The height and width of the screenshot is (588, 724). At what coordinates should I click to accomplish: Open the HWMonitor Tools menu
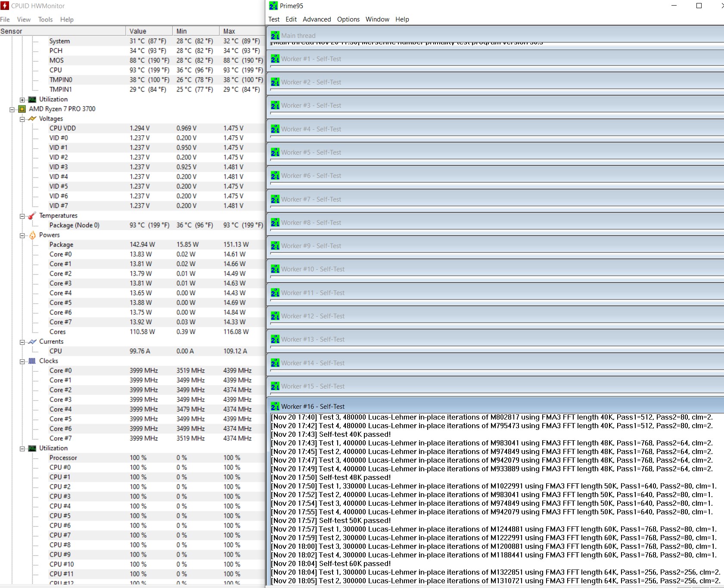[x=45, y=19]
